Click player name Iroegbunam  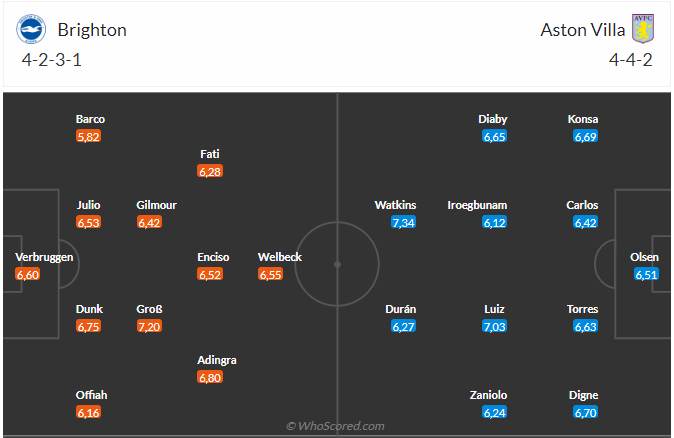point(477,205)
